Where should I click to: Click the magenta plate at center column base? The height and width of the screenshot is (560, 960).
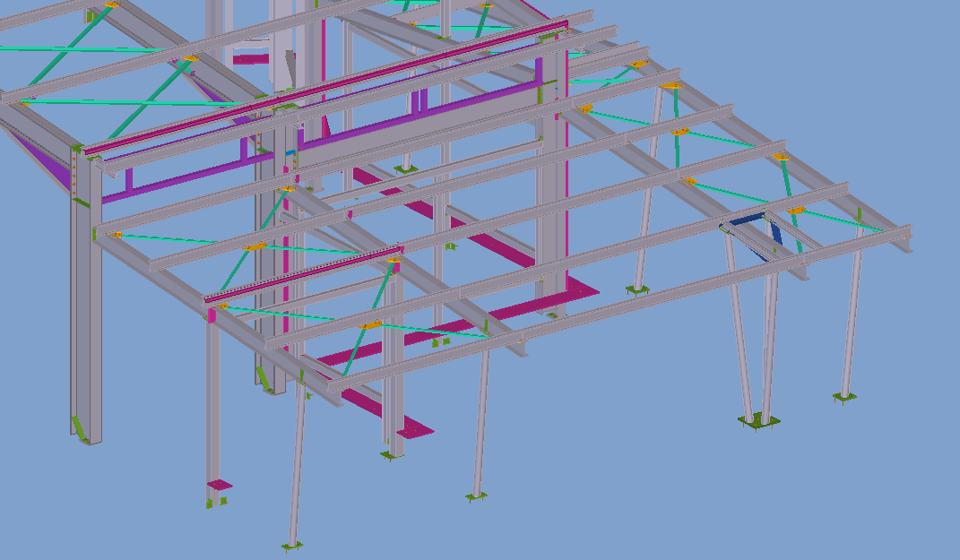click(414, 428)
